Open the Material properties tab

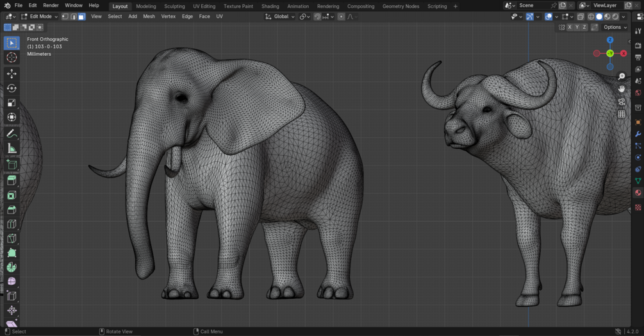coord(638,192)
